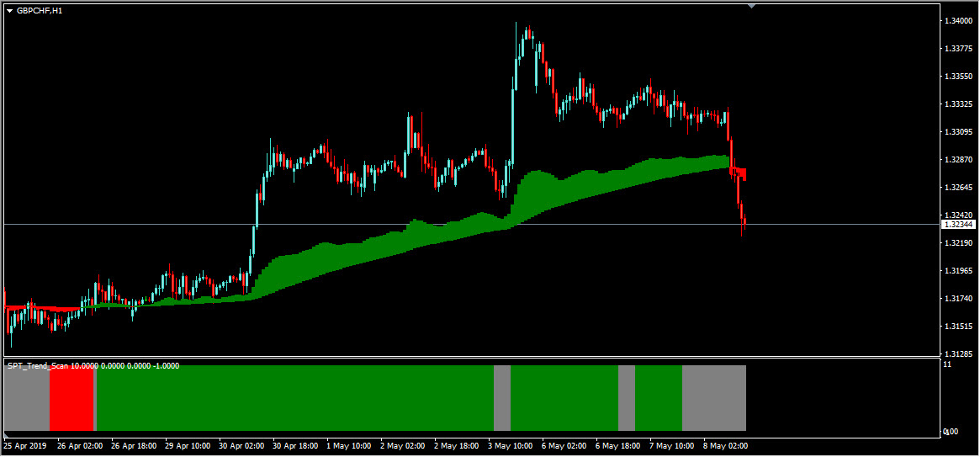Click the 1.31515 price scale label
Screen dimensions: 980x457
959,326
